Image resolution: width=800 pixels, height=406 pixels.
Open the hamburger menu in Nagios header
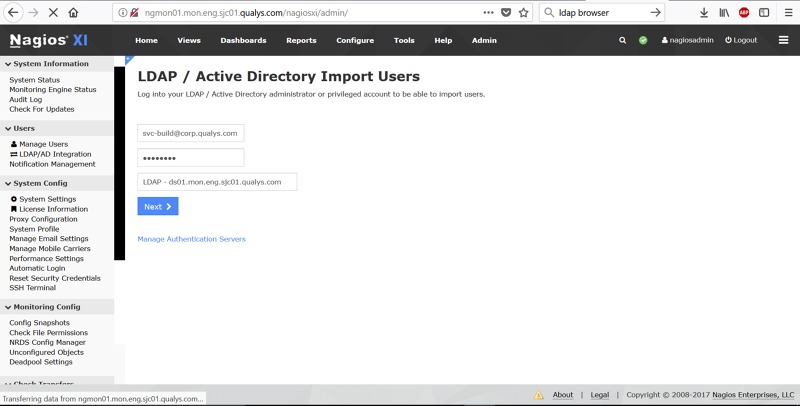coord(783,40)
